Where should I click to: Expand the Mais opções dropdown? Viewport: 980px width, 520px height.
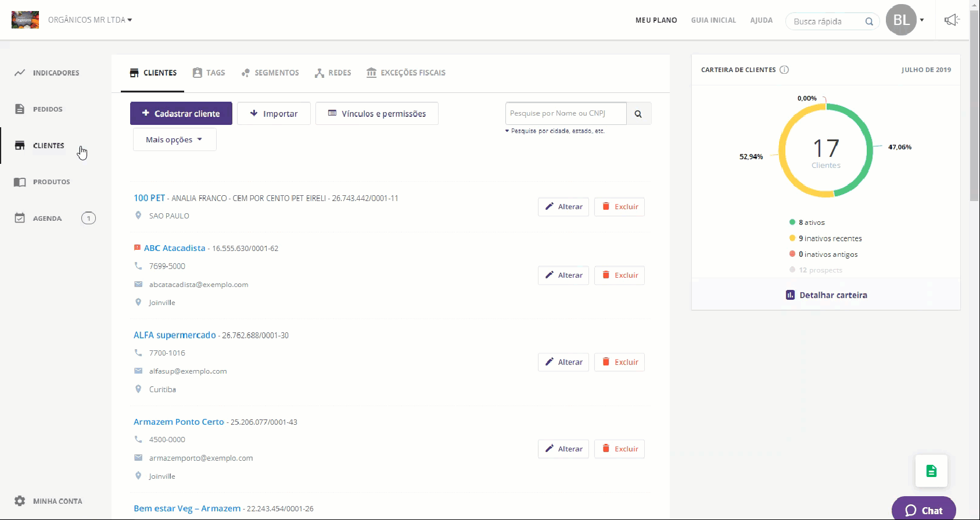174,140
